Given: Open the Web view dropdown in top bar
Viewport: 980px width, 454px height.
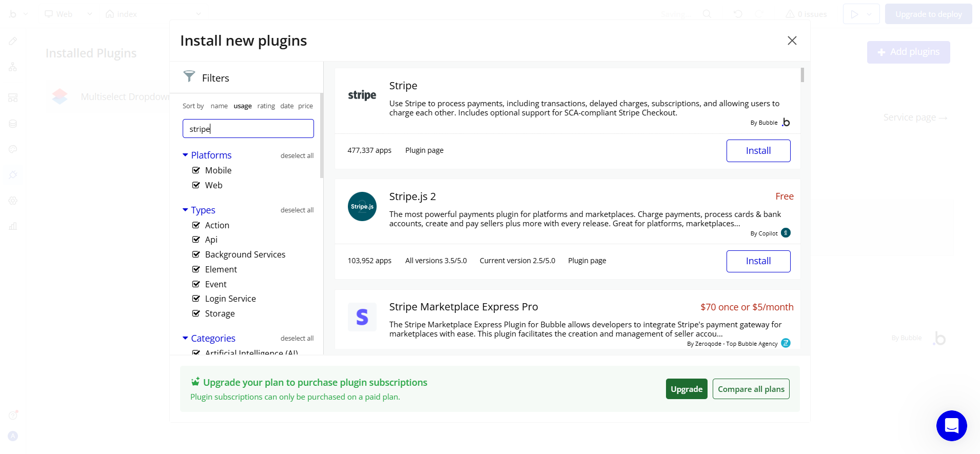Looking at the screenshot, I should click(x=69, y=14).
